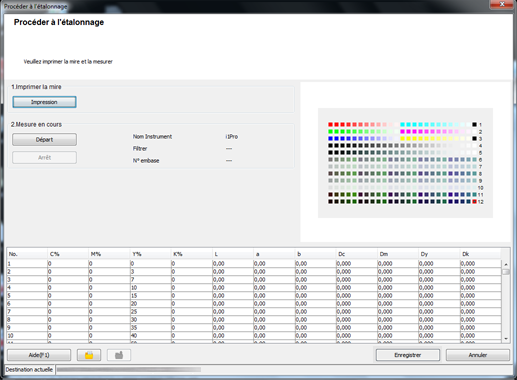517x380 pixels.
Task: Click Y% value 7 in row 3
Action: click(150, 280)
